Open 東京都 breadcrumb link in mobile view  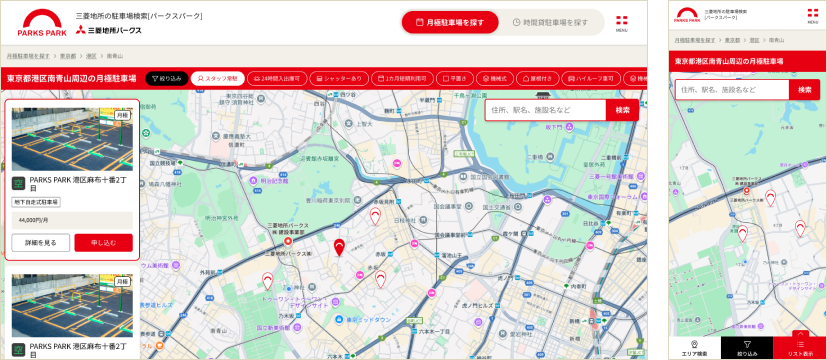click(x=732, y=40)
